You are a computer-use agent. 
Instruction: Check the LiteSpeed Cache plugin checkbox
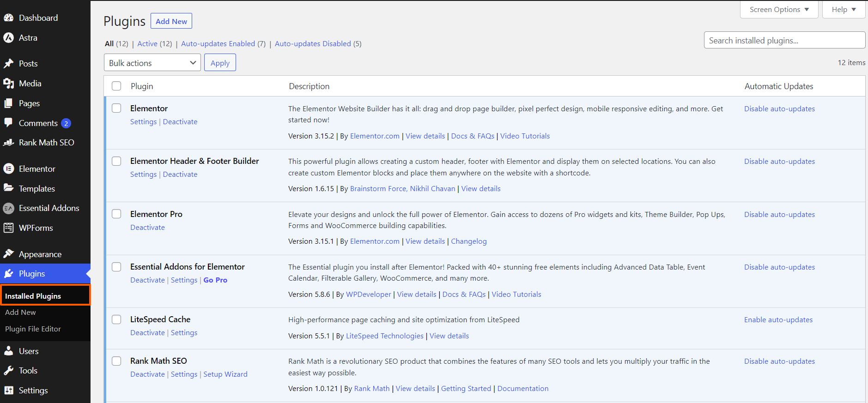point(116,319)
